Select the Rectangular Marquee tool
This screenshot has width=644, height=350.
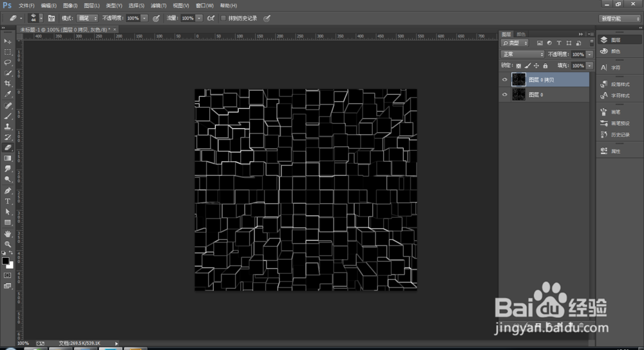pyautogui.click(x=7, y=52)
